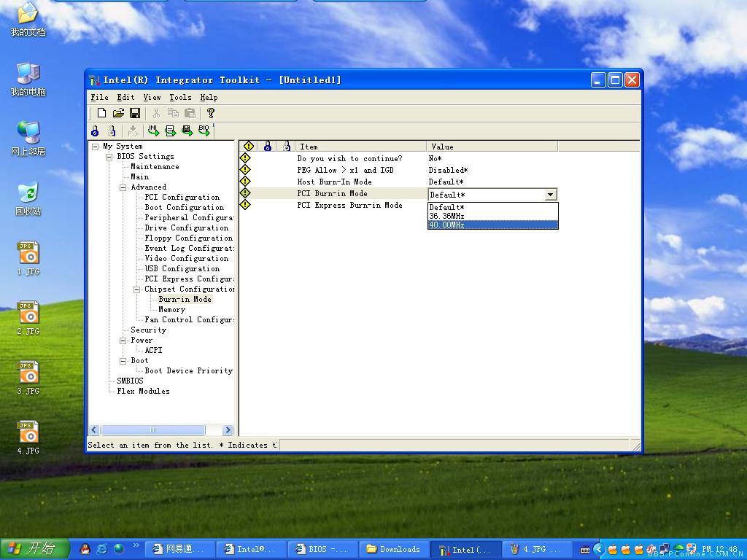Image resolution: width=747 pixels, height=560 pixels.
Task: Click the greyed P-arrow toolbar icon
Action: click(133, 131)
